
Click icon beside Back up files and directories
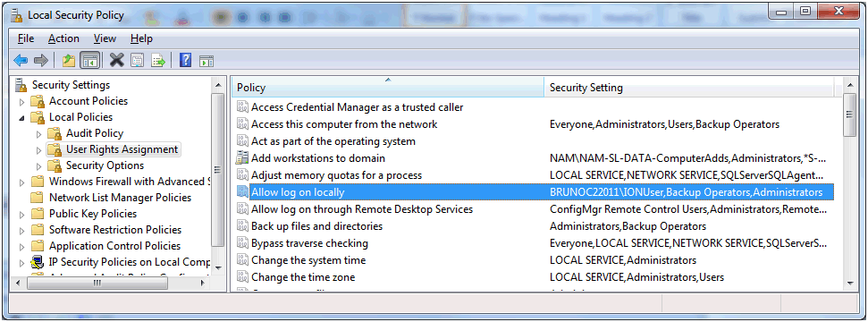tap(242, 226)
